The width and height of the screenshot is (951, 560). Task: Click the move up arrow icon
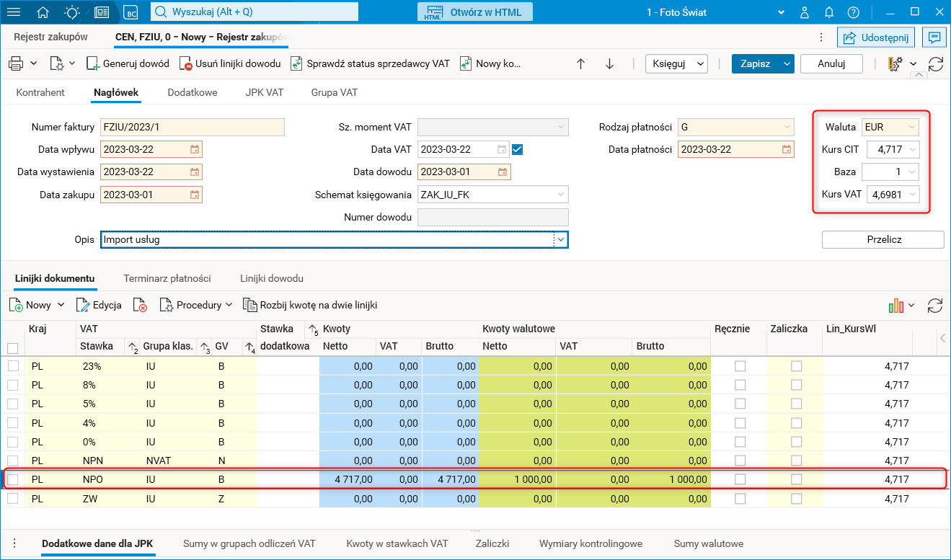coord(580,63)
